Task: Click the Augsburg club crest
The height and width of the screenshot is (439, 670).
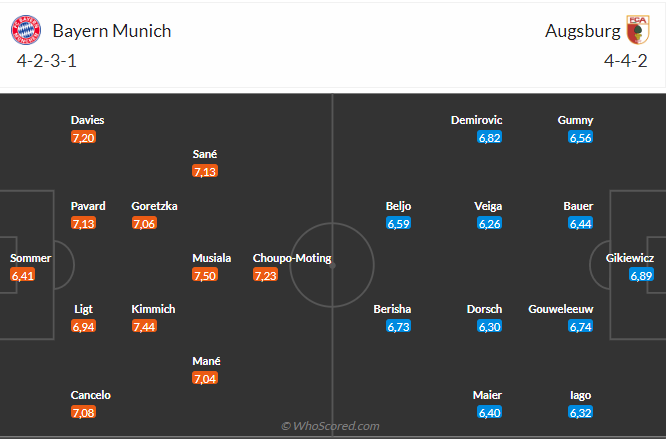Action: [x=637, y=30]
